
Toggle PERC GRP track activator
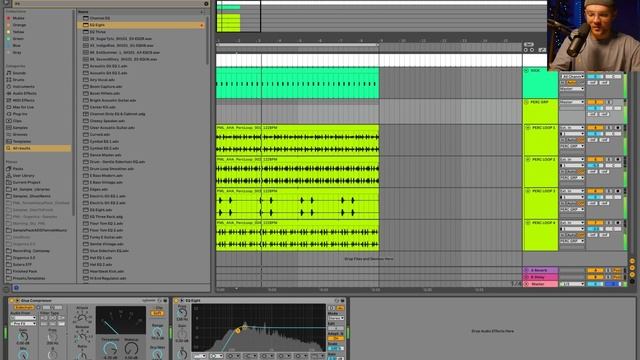click(x=595, y=102)
